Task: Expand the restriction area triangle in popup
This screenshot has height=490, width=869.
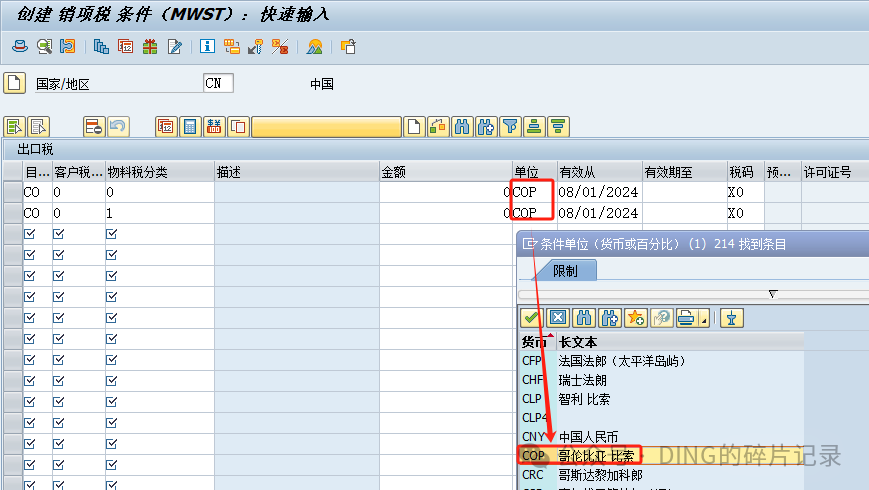Action: pyautogui.click(x=773, y=294)
